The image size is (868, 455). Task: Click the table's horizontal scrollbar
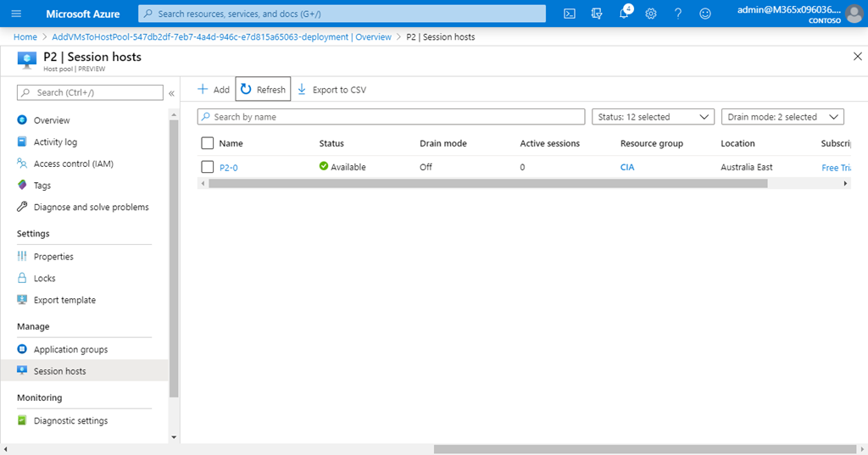(x=487, y=183)
